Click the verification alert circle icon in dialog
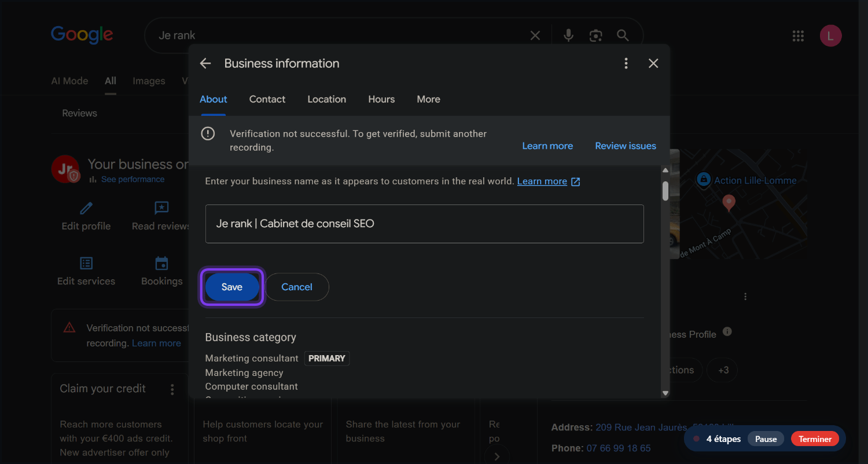 [x=208, y=134]
